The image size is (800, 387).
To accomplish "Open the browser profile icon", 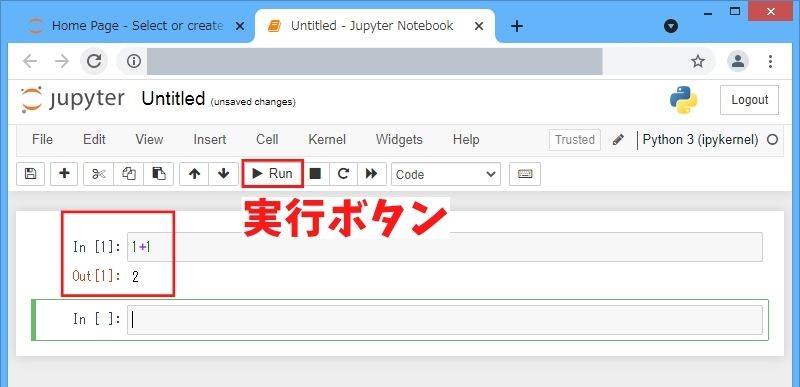I will coord(738,62).
